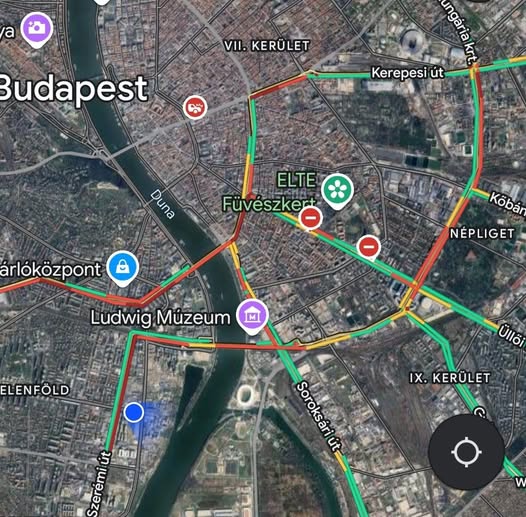Click the Kerepesi út road label
This screenshot has height=517, width=526.
pos(408,73)
